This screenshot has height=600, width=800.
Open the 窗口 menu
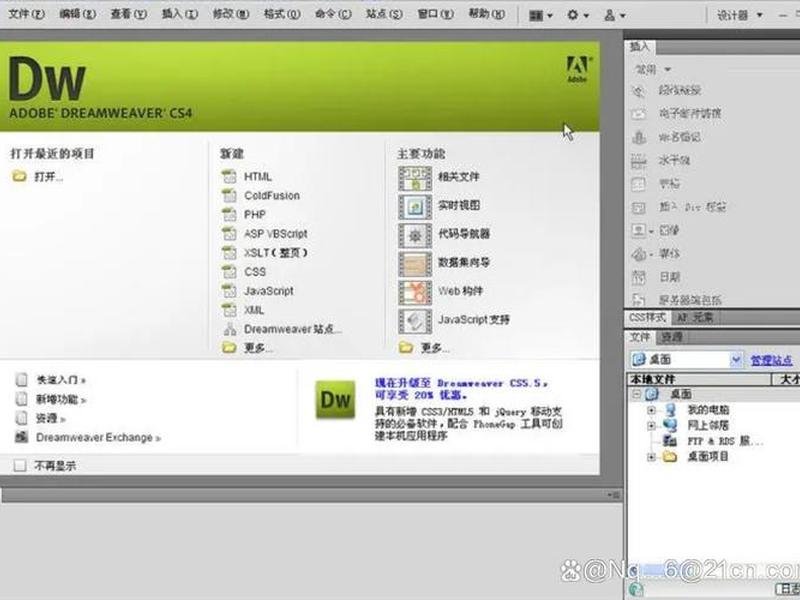click(435, 14)
